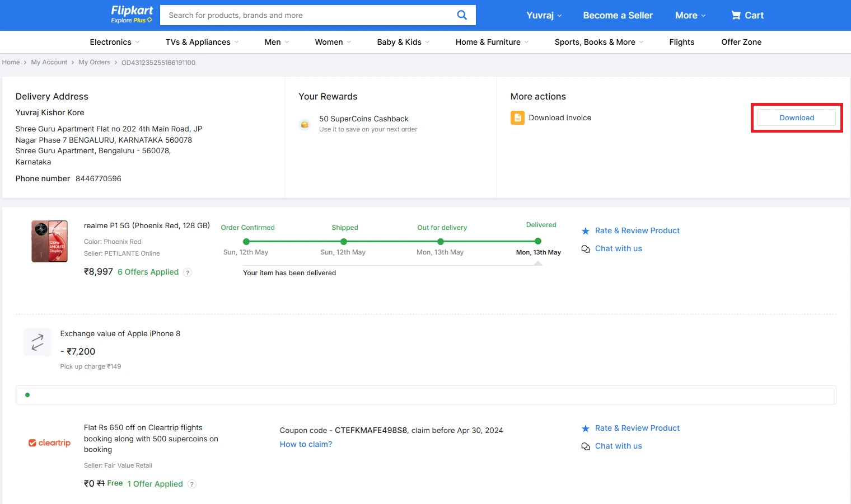Click the SuperCoins coin icon
851x504 pixels.
pyautogui.click(x=305, y=124)
